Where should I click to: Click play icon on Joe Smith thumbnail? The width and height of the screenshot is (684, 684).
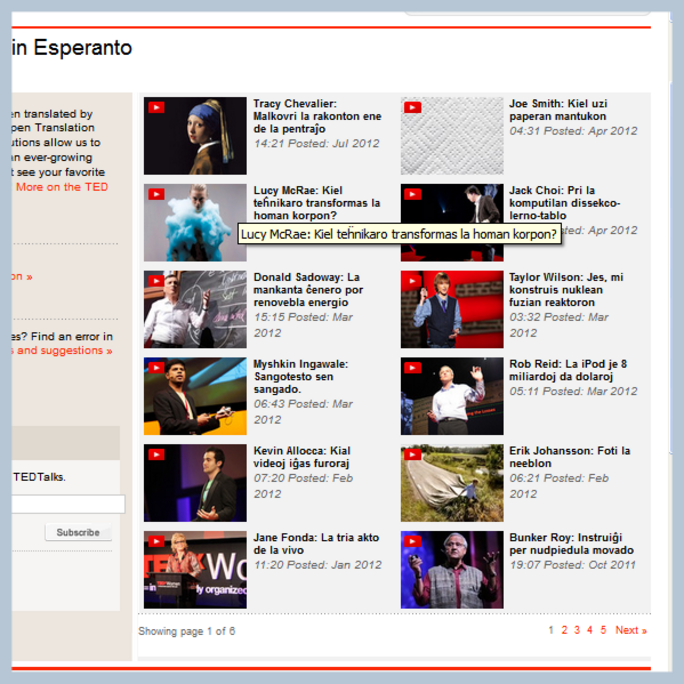(412, 107)
